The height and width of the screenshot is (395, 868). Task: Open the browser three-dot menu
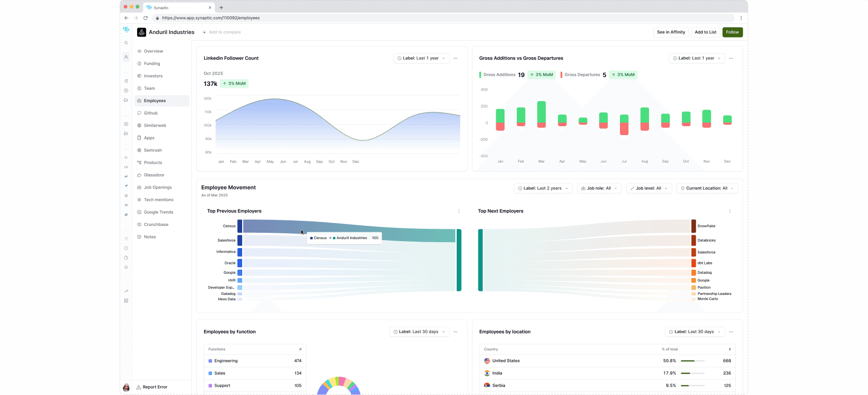click(741, 18)
